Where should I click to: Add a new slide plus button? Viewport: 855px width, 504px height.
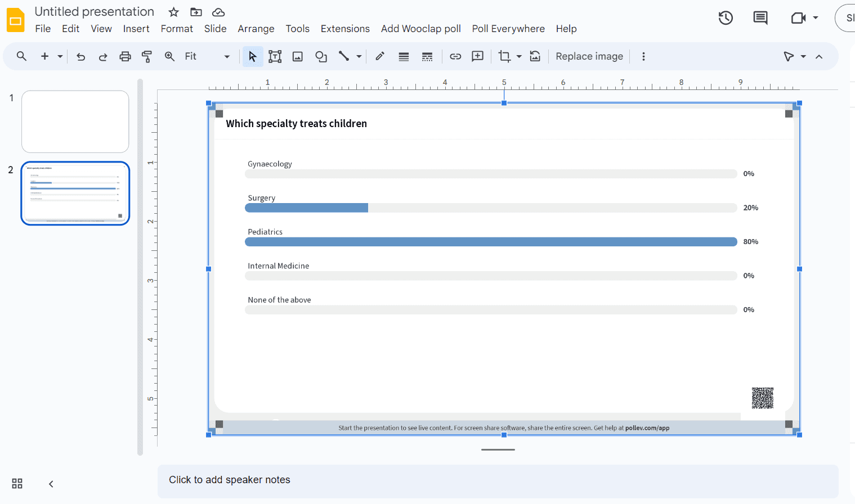click(44, 56)
